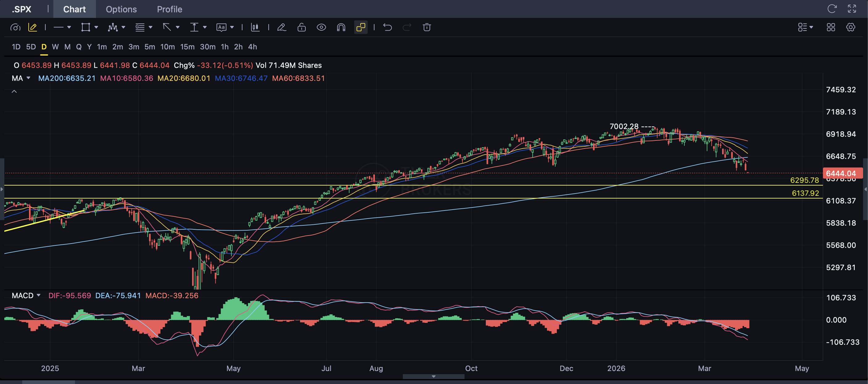868x384 pixels.
Task: Toggle the drawing tools pencil icon
Action: [x=33, y=27]
